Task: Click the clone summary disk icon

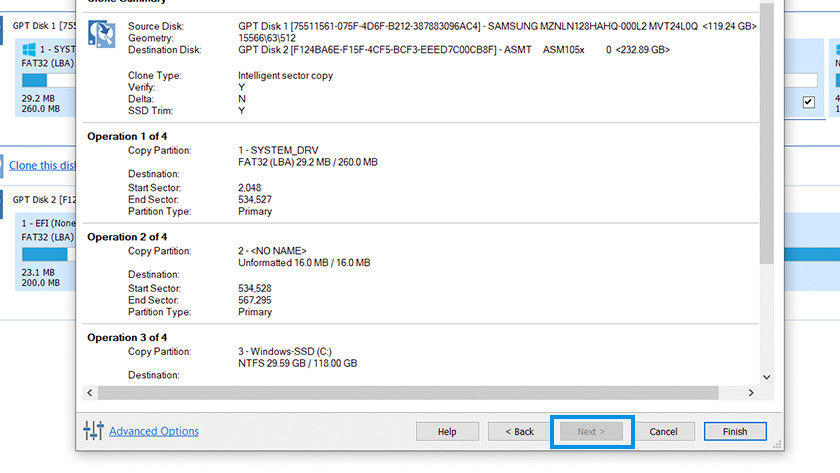Action: click(101, 36)
